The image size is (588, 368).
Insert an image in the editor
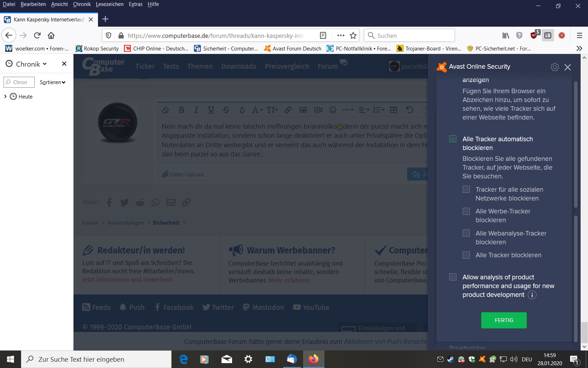click(x=303, y=110)
